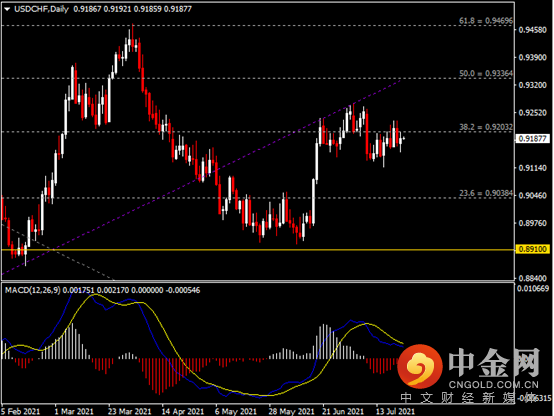Select the yellow 0.89100 horizontal line
This screenshot has width=554, height=416.
coord(258,250)
